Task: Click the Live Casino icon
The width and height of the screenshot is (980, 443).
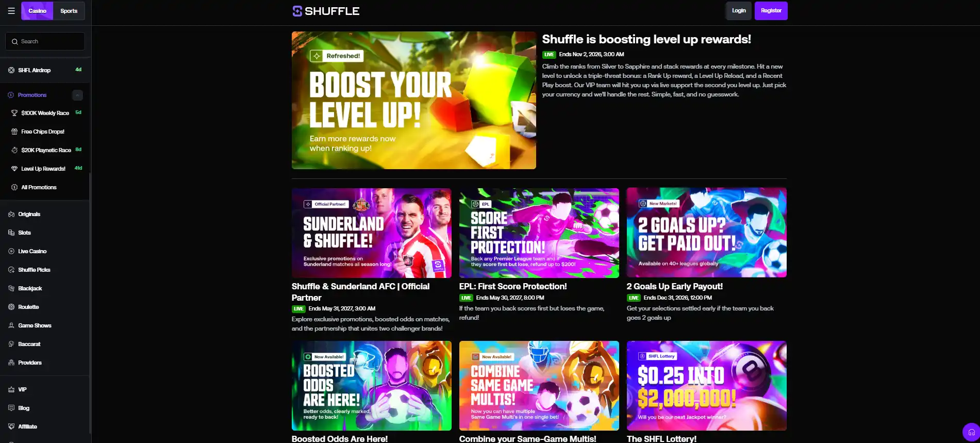Action: coord(11,251)
